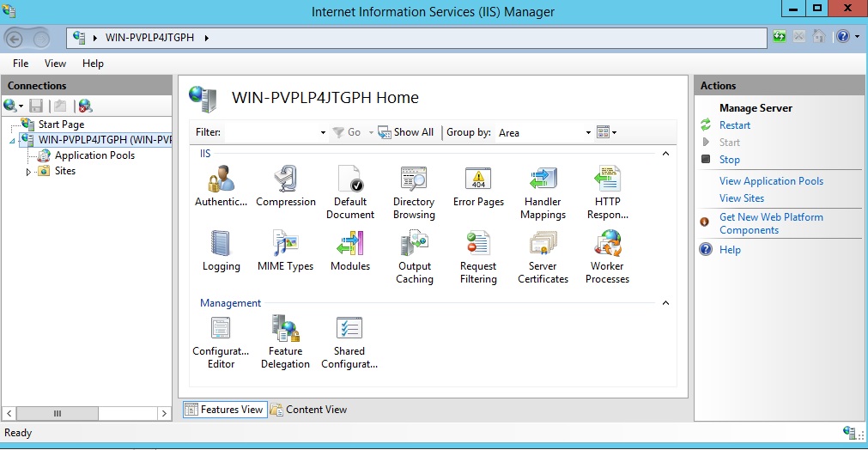Click the forward navigation arrow
The width and height of the screenshot is (868, 450).
[x=41, y=39]
